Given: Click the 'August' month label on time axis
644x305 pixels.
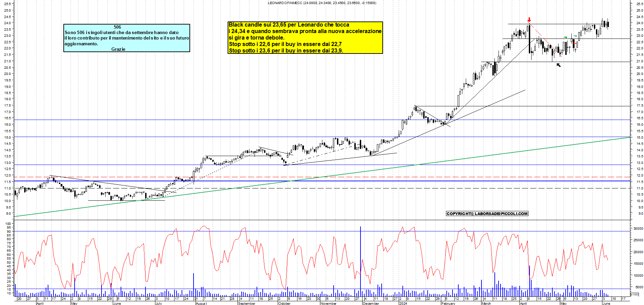Looking at the screenshot, I should click(x=201, y=303).
